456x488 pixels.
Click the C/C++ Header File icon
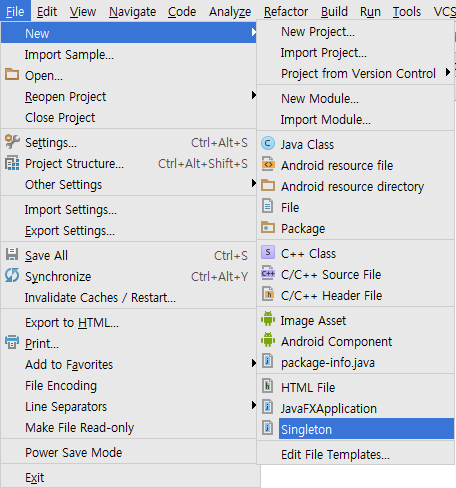(x=268, y=295)
